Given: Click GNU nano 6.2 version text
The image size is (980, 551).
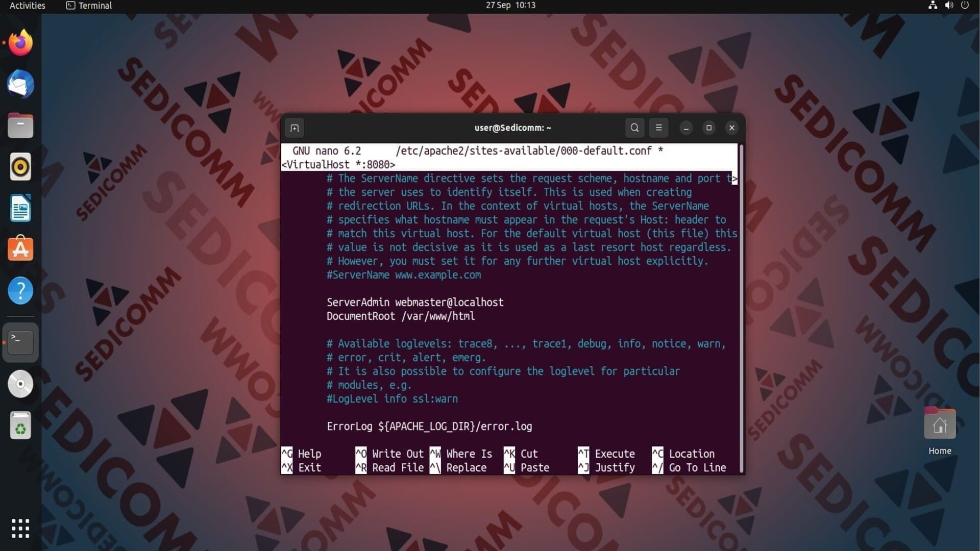Looking at the screenshot, I should (327, 151).
